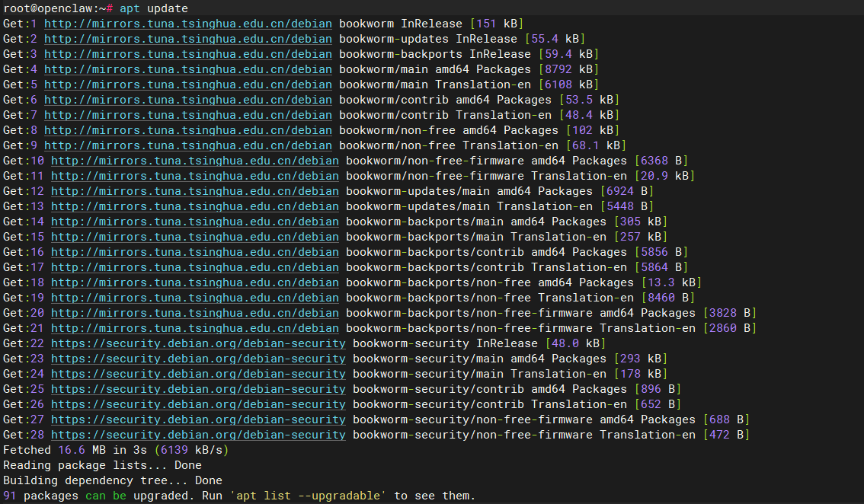
Task: Click 'bookworm InRelease' text on Get:1
Action: (x=401, y=24)
